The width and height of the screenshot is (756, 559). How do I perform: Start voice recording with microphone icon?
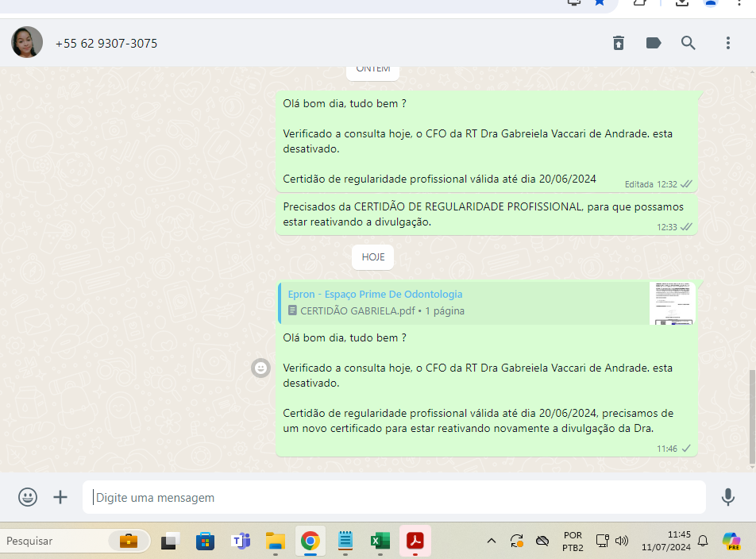coord(727,497)
